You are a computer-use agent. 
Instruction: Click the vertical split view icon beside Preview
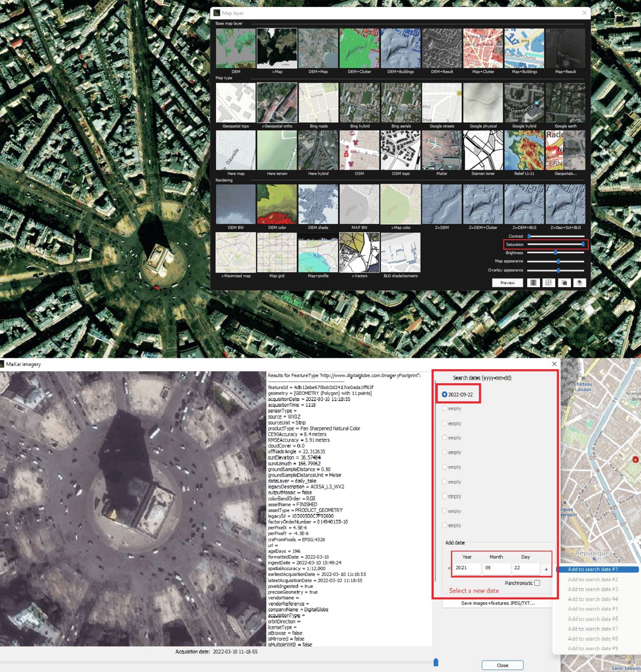[x=533, y=283]
